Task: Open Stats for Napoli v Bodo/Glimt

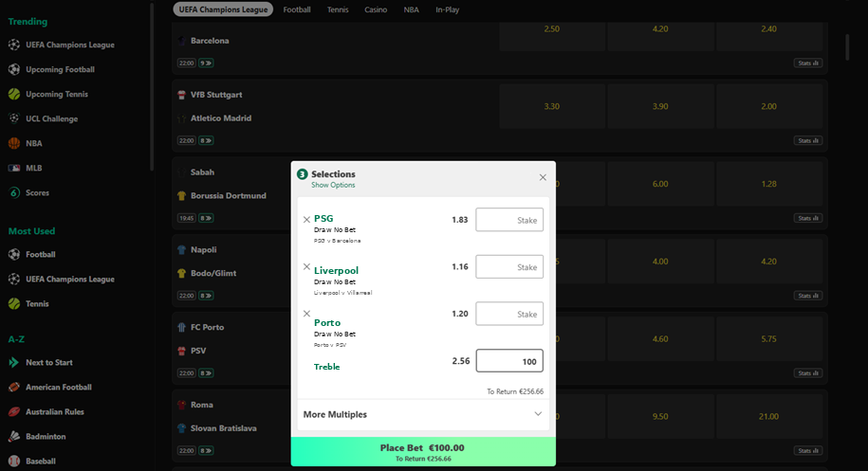Action: pyautogui.click(x=807, y=296)
